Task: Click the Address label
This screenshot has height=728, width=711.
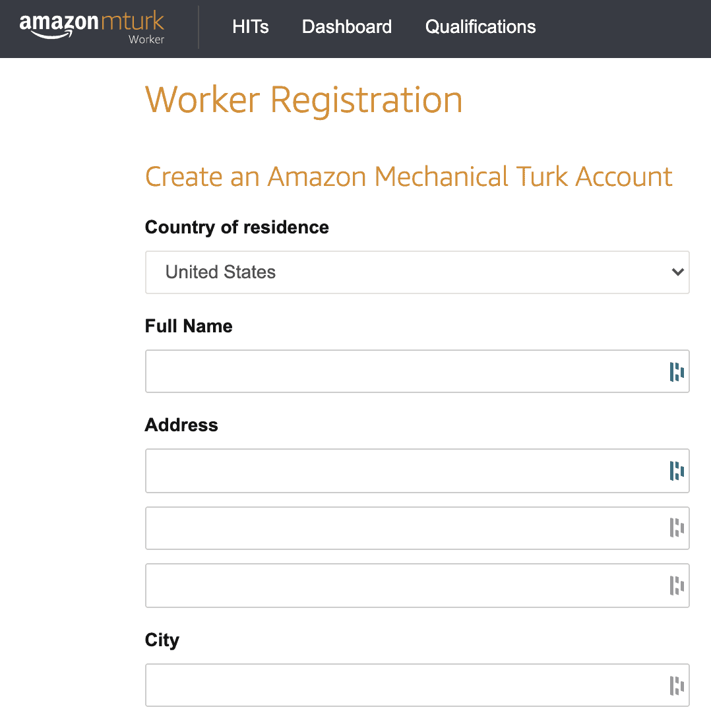Action: click(x=181, y=425)
